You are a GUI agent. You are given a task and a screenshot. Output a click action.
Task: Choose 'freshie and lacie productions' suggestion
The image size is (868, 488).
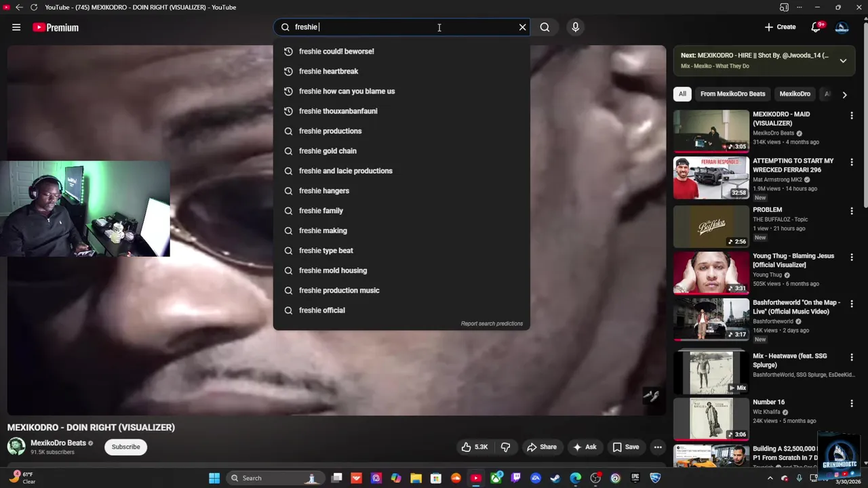click(401, 171)
